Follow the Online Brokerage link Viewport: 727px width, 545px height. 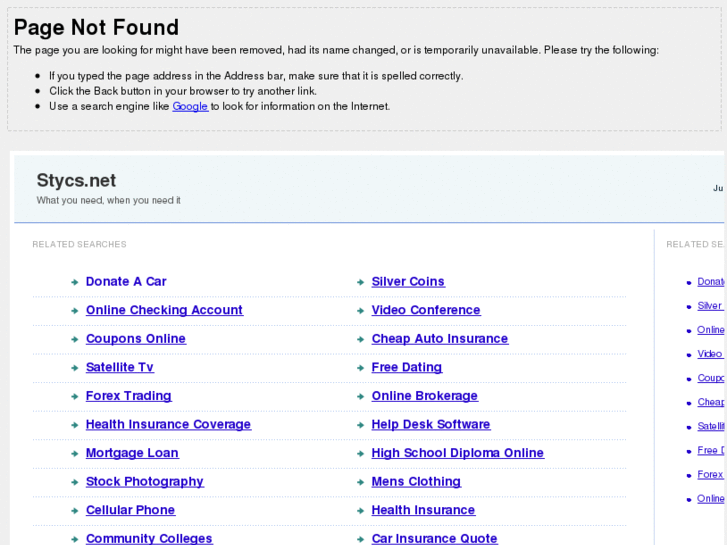(424, 396)
